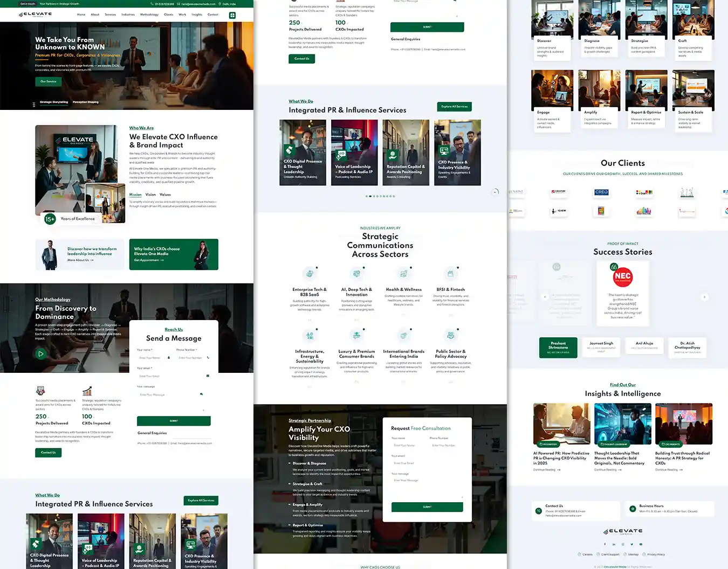This screenshot has height=569, width=728.
Task: Click the green phone icon beside Contact Us
Action: (538, 511)
